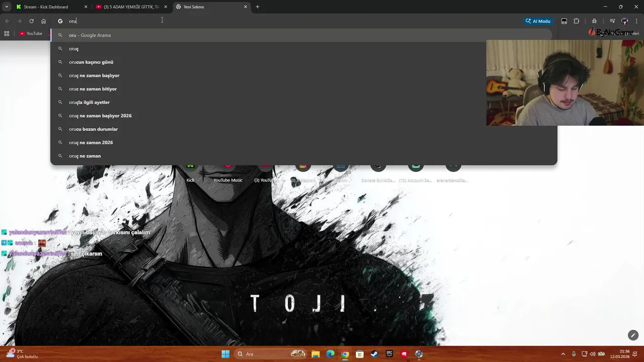Click the Chrome taskbar icon
Viewport: 644px width, 362px height.
pyautogui.click(x=345, y=354)
